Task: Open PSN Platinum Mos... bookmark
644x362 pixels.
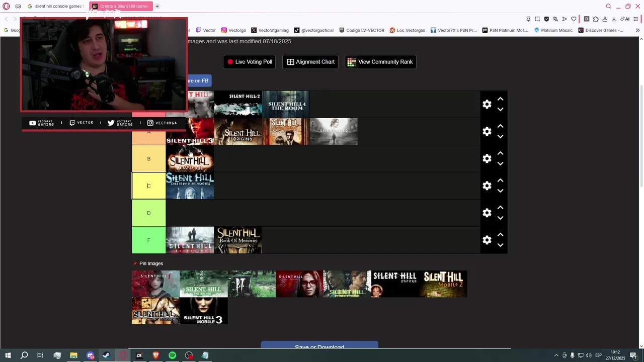Action: point(505,30)
